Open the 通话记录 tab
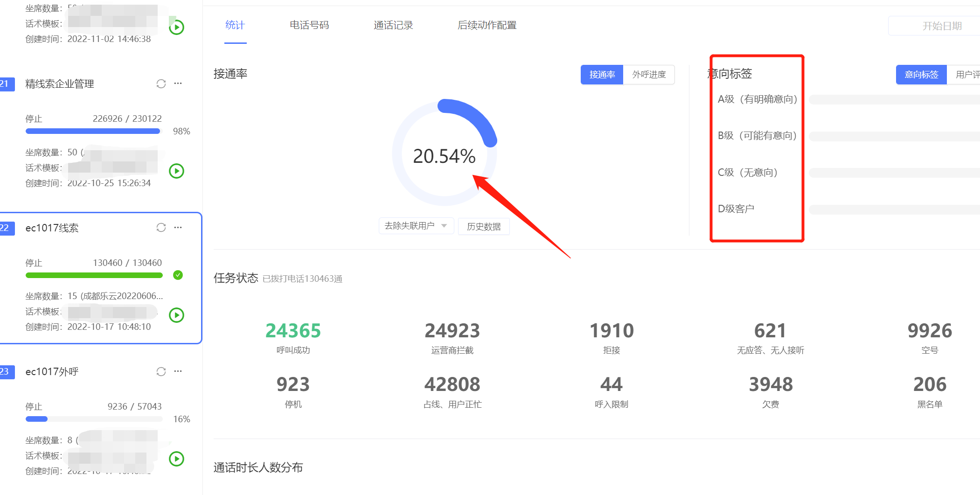The height and width of the screenshot is (495, 980). (x=393, y=25)
